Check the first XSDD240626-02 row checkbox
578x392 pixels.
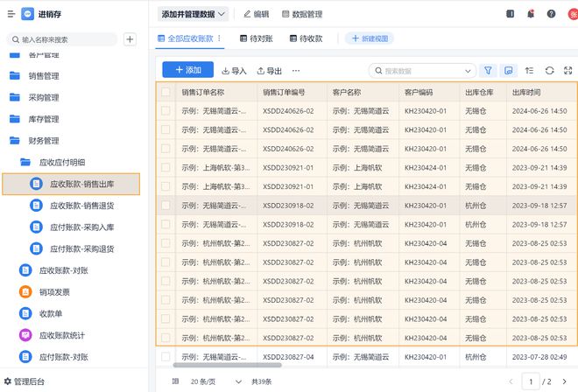point(166,110)
